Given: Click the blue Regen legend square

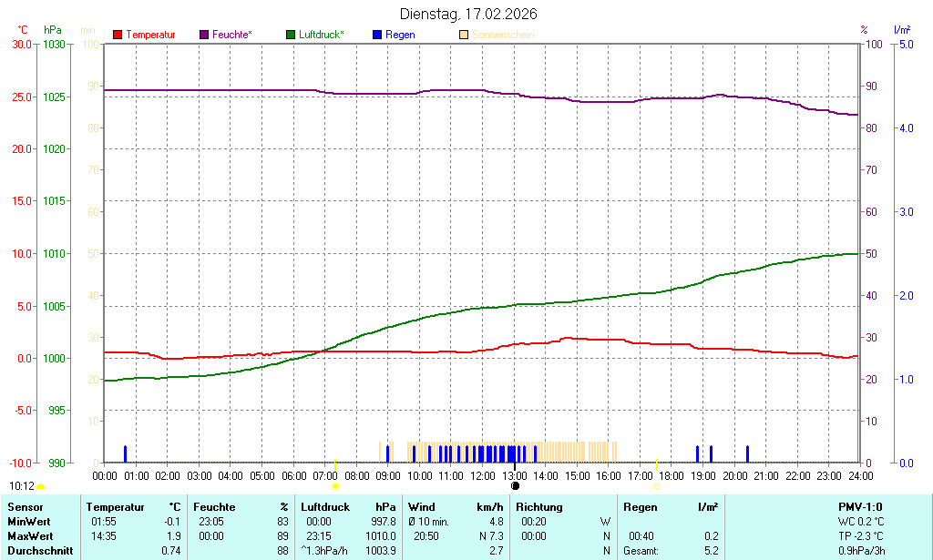Looking at the screenshot, I should (377, 35).
